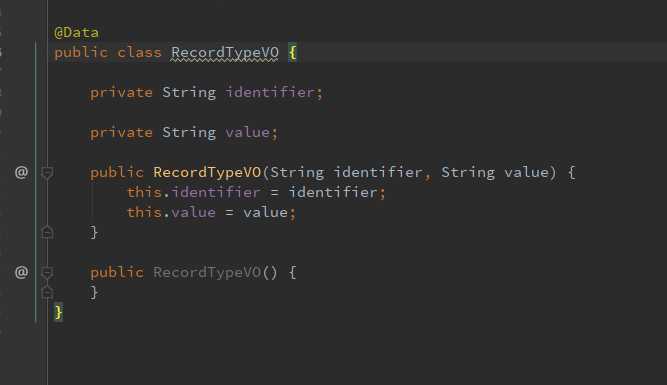Viewport: 667px width, 385px height.
Task: Click String type of identifier field
Action: coord(189,92)
